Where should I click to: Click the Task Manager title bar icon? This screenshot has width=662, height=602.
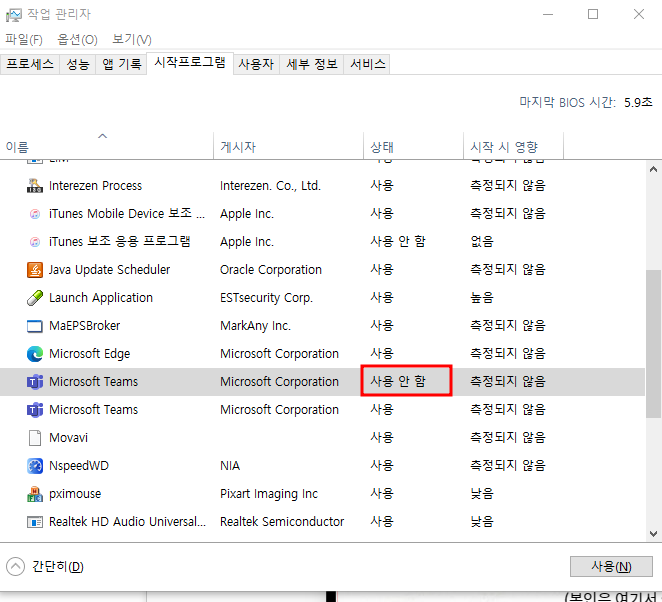(14, 15)
